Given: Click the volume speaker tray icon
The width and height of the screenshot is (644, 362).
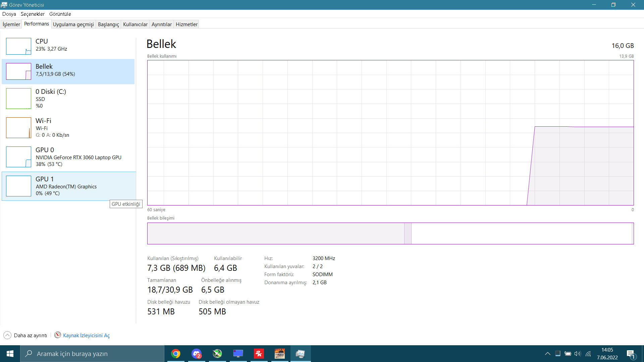Looking at the screenshot, I should 577,354.
